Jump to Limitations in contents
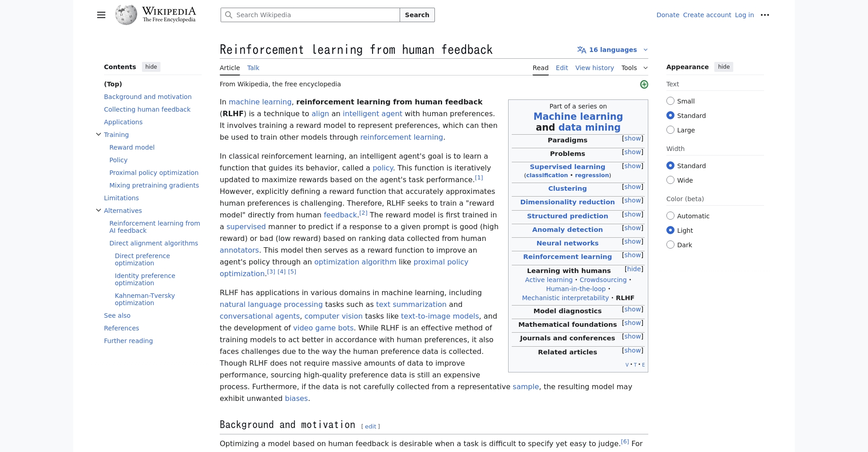This screenshot has width=868, height=452. (121, 198)
